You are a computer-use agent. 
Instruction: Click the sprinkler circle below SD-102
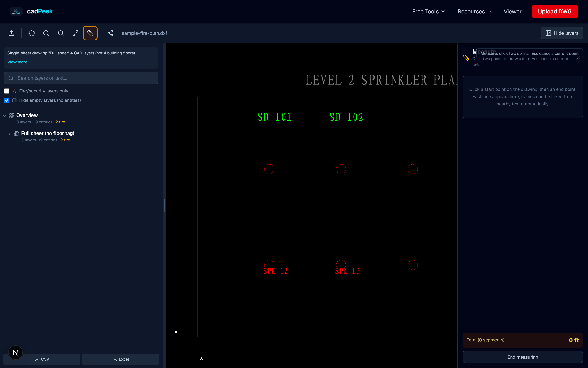pyautogui.click(x=341, y=169)
